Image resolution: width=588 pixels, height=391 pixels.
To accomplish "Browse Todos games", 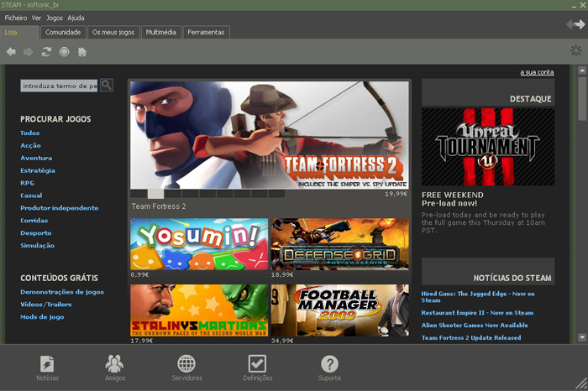I will coord(30,133).
